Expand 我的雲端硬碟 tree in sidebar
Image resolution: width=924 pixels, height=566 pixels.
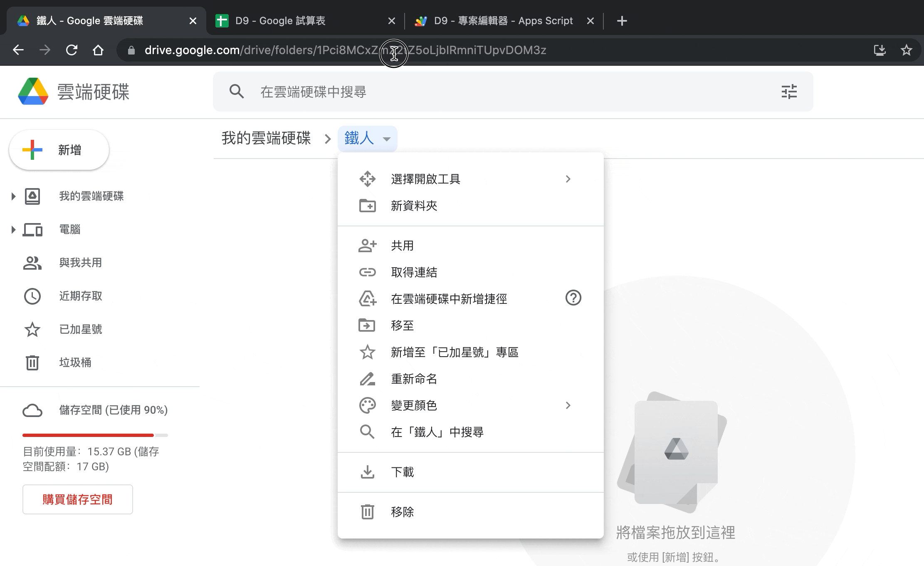click(13, 196)
